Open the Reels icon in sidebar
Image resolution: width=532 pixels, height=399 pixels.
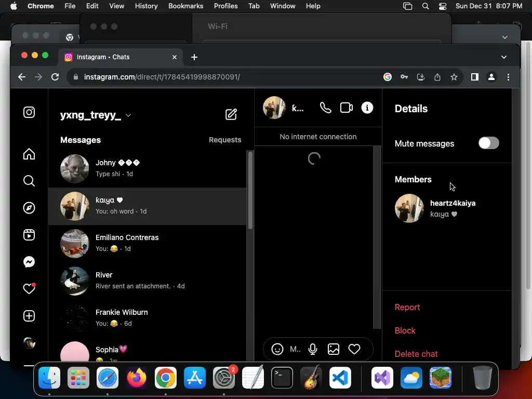point(29,235)
